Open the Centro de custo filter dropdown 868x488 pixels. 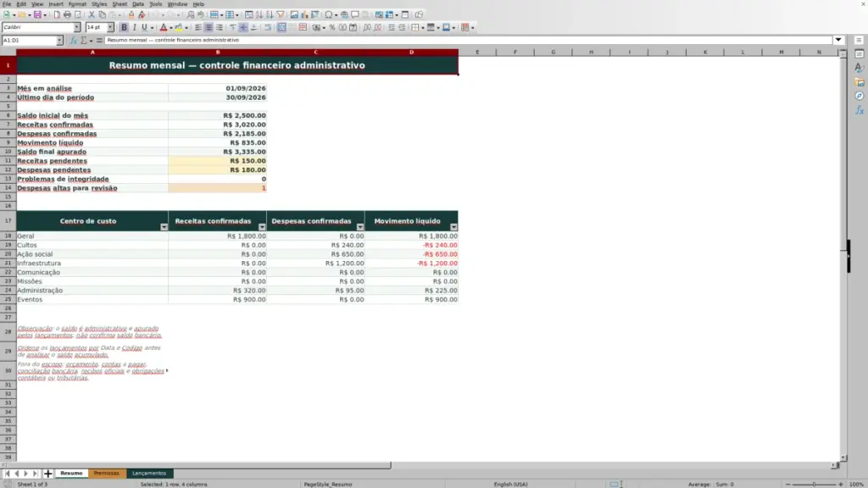click(x=164, y=227)
